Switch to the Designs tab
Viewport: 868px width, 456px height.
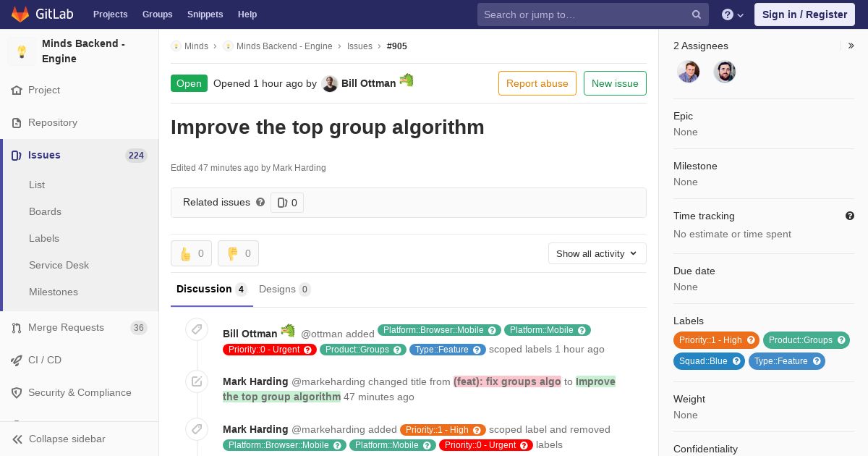284,290
